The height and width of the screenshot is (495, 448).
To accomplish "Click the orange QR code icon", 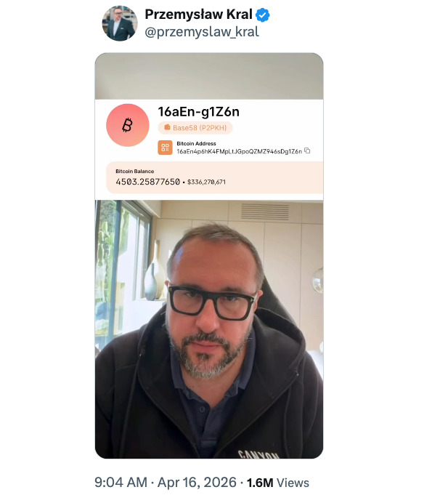I will click(x=166, y=148).
